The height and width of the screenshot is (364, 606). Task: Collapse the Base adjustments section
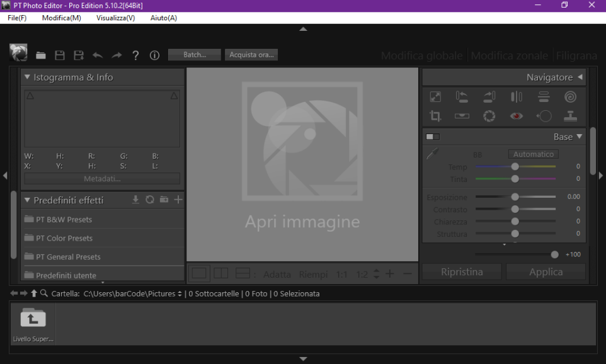[x=580, y=137]
